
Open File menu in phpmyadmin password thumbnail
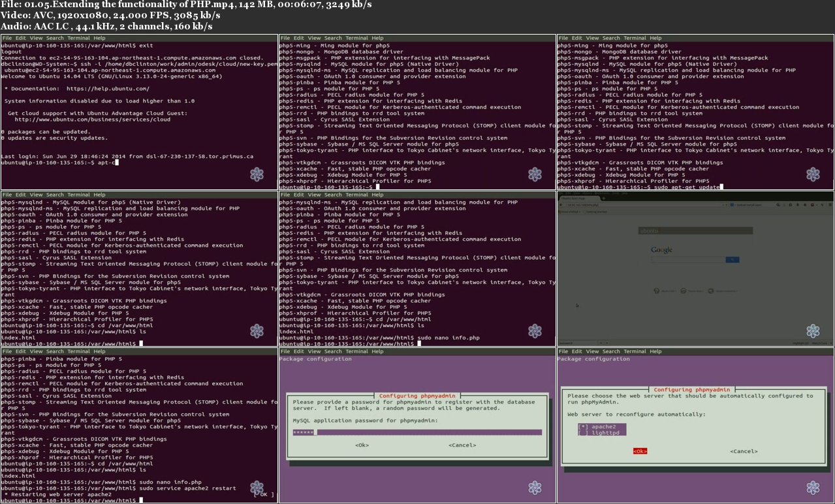285,352
